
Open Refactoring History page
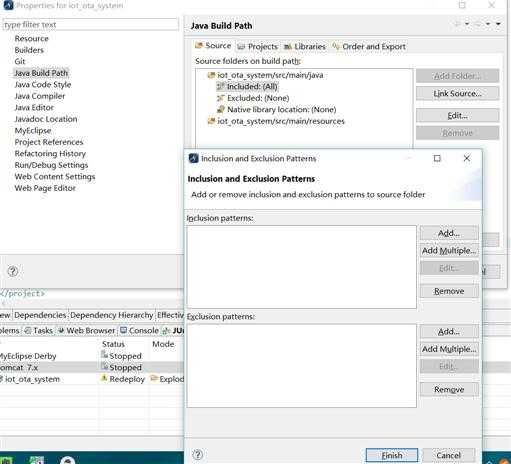(x=50, y=154)
